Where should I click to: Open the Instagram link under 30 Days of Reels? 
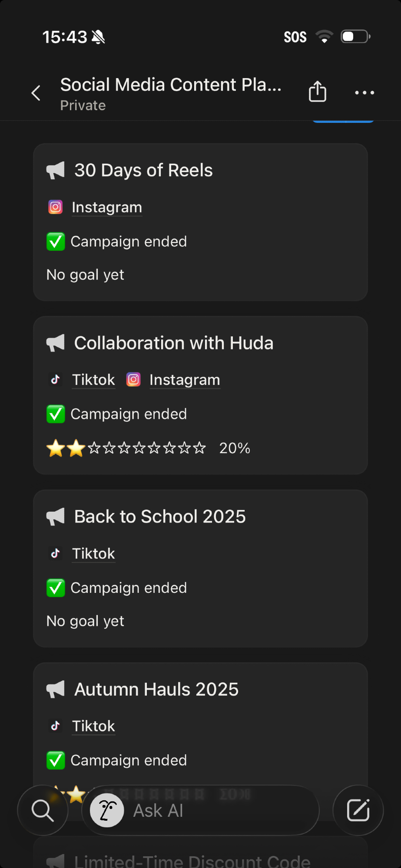tap(106, 207)
